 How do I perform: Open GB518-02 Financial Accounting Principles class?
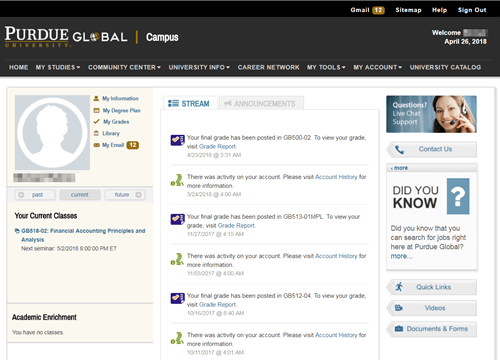coord(83,235)
